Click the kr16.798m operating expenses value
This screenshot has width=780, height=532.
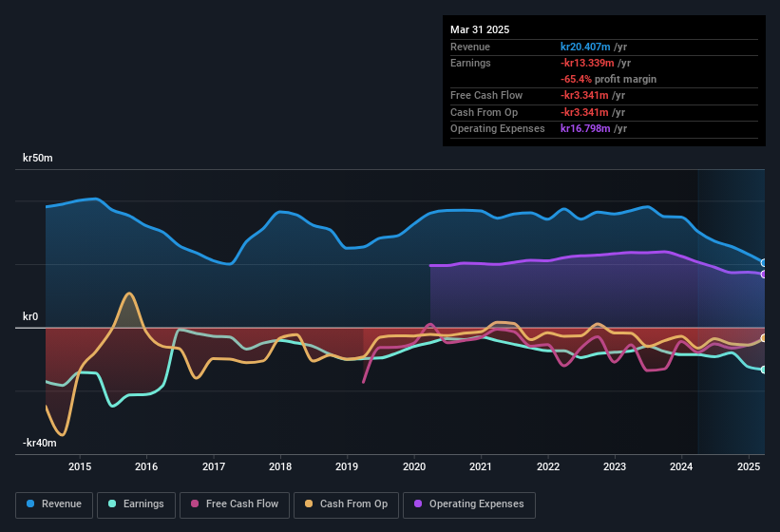585,129
